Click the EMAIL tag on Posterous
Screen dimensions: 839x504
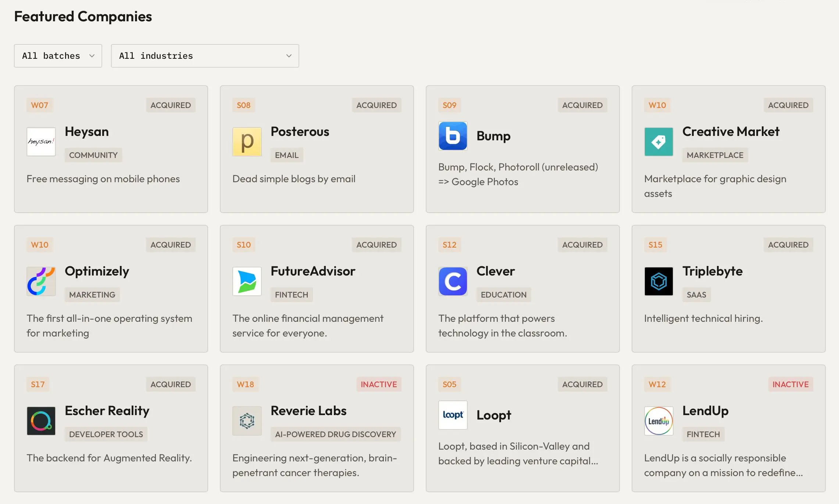point(287,155)
